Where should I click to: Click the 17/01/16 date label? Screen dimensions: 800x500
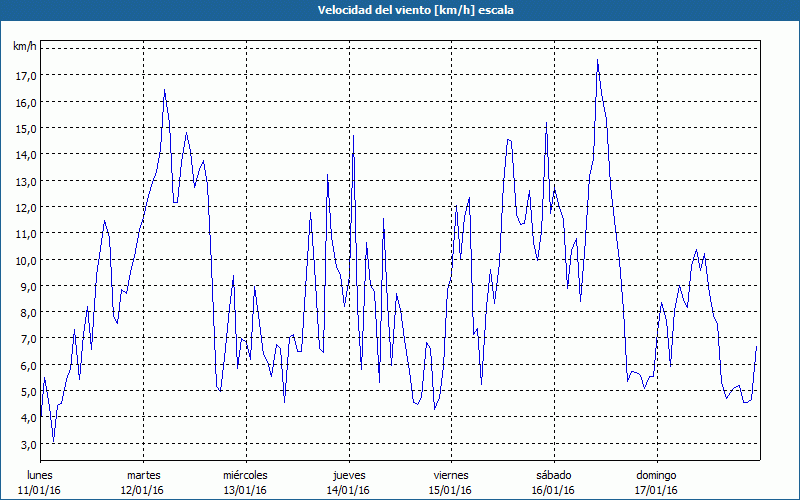pyautogui.click(x=656, y=490)
